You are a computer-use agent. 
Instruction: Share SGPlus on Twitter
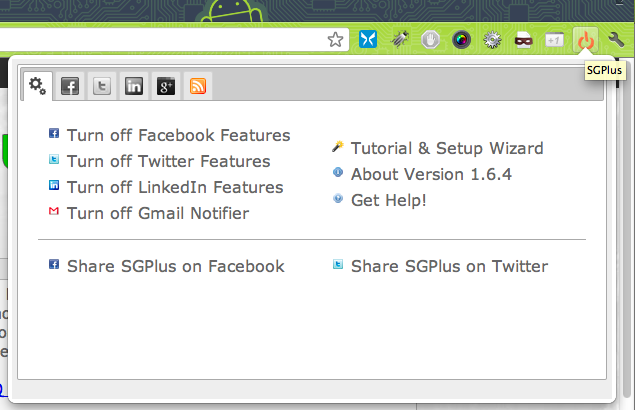pyautogui.click(x=449, y=266)
